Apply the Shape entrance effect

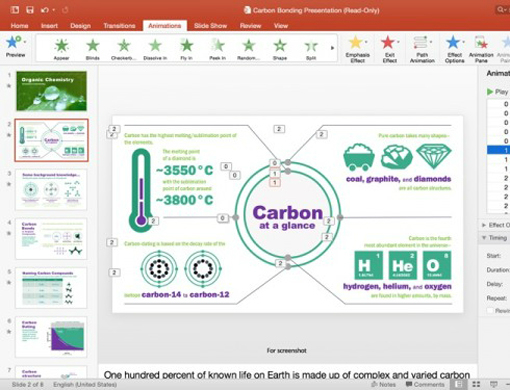[x=280, y=49]
